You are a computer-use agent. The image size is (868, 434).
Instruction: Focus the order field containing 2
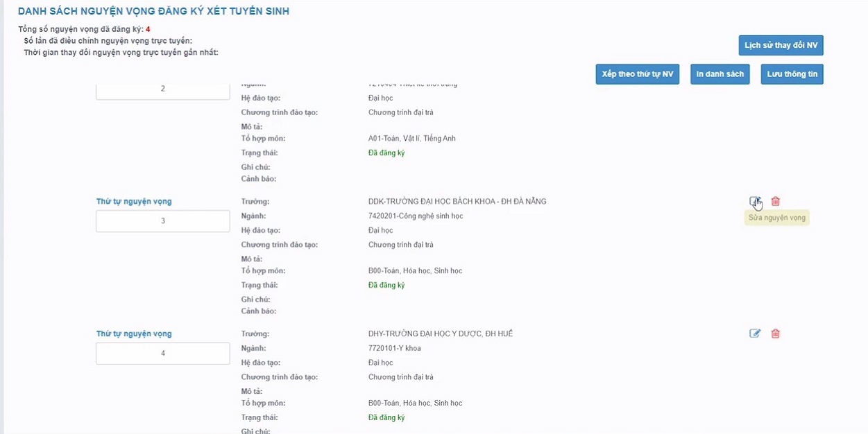click(162, 89)
